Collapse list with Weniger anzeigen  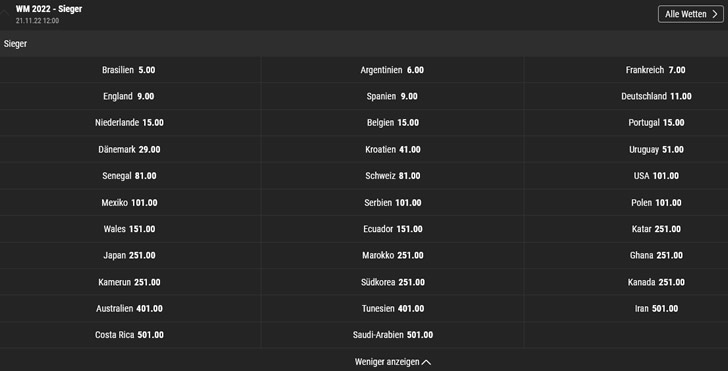393,362
